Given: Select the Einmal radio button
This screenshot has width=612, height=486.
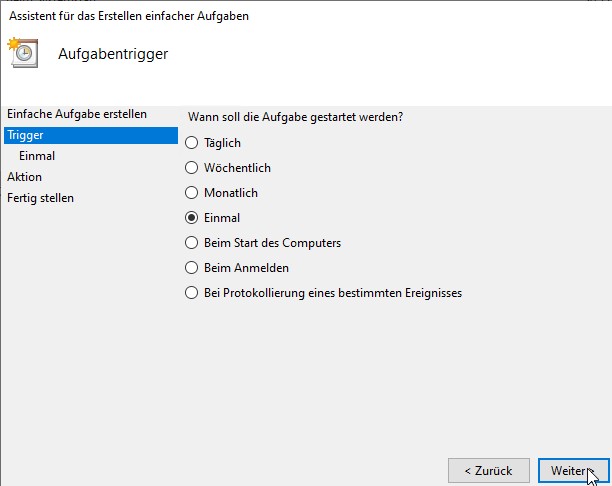Looking at the screenshot, I should click(x=192, y=217).
